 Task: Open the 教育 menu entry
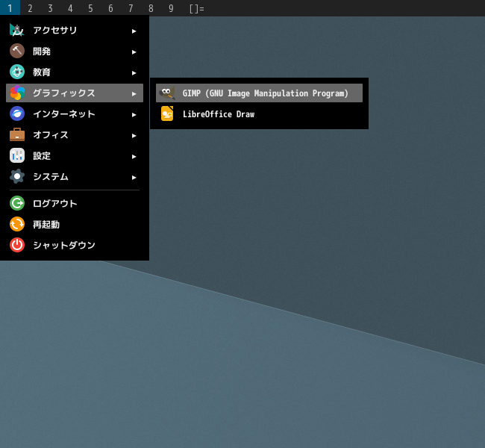(x=75, y=72)
